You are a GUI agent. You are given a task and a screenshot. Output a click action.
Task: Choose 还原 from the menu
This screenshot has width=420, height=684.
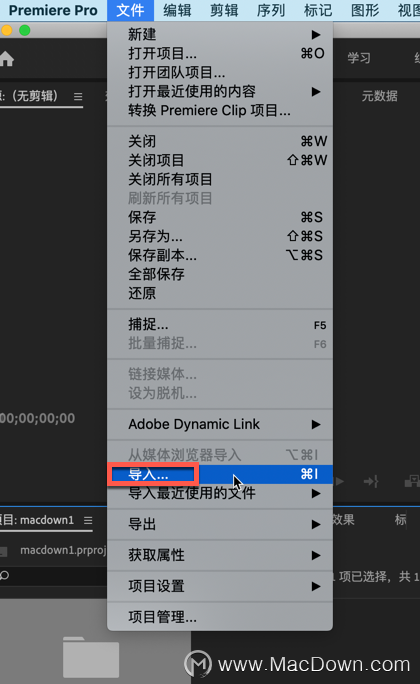(220, 293)
